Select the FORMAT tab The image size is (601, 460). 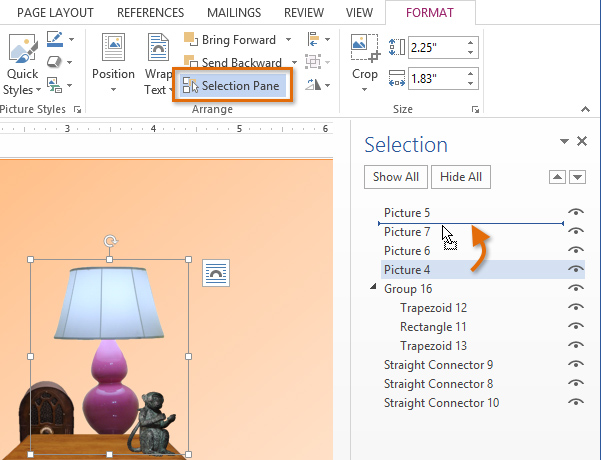pyautogui.click(x=430, y=13)
